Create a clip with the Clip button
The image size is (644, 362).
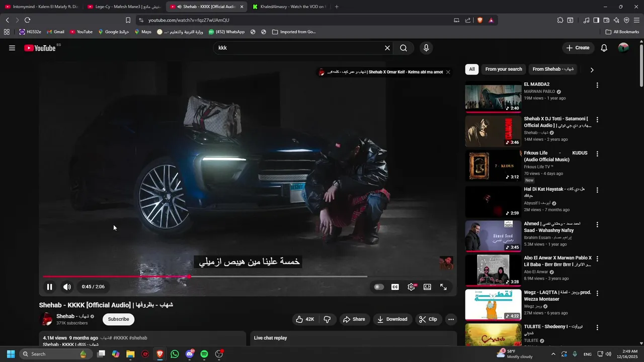(428, 319)
